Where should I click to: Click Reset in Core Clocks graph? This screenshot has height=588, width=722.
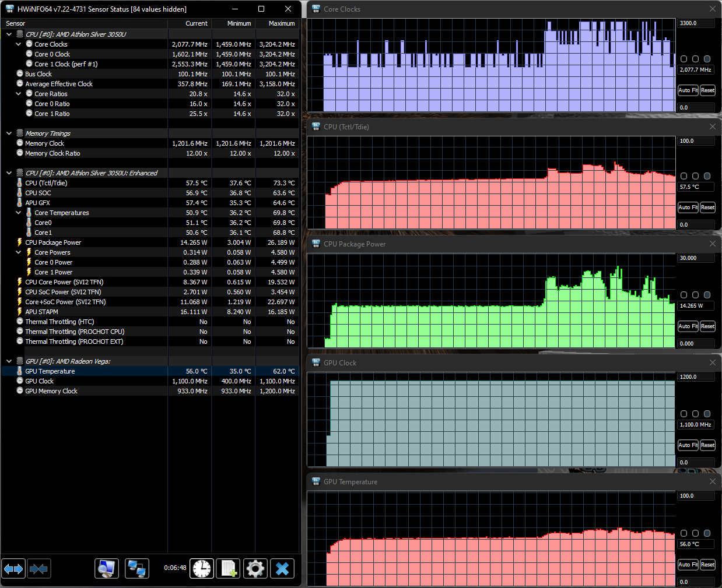[707, 90]
